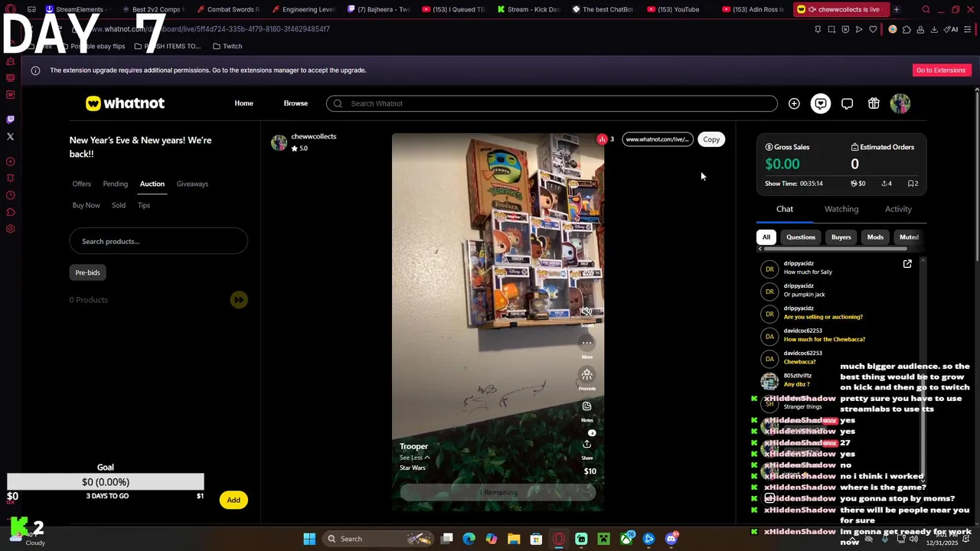Image resolution: width=980 pixels, height=551 pixels.
Task: Select the Mods chat filter
Action: pyautogui.click(x=875, y=237)
